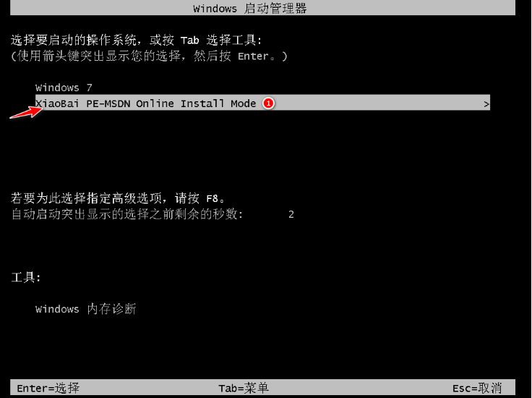Click the Windows 启动管理器 title bar
532x398 pixels.
(x=262, y=8)
